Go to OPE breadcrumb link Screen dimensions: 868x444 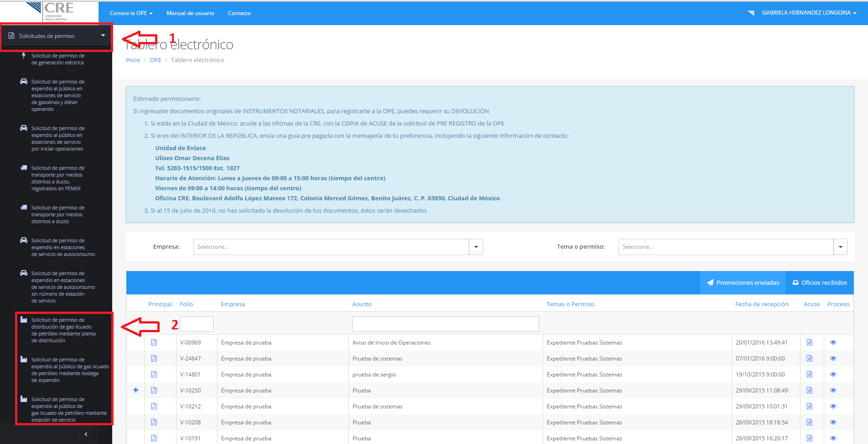coord(156,60)
